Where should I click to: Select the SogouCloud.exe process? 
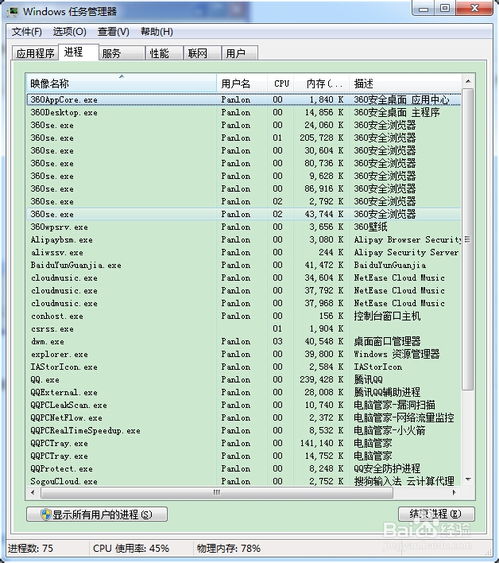(244, 481)
